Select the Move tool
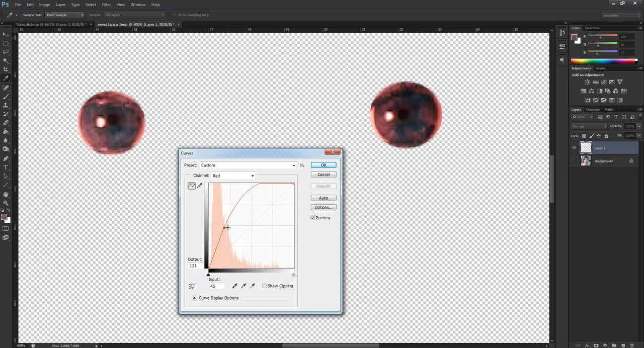This screenshot has width=644, height=348. (6, 34)
